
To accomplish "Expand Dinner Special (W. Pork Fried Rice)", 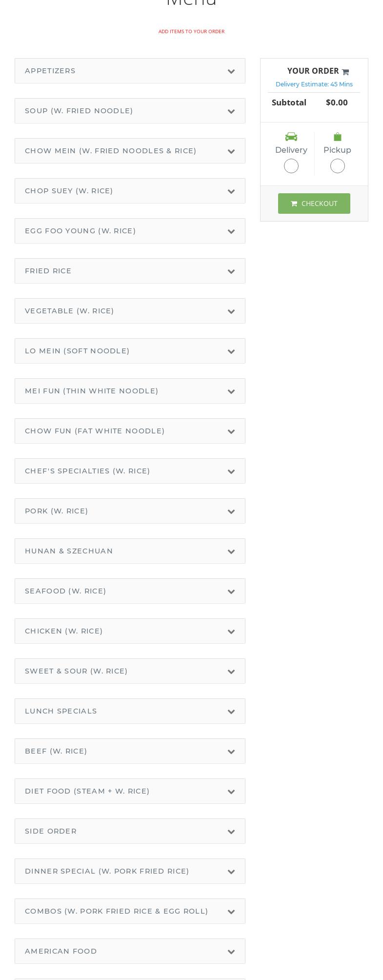I will pyautogui.click(x=130, y=871).
